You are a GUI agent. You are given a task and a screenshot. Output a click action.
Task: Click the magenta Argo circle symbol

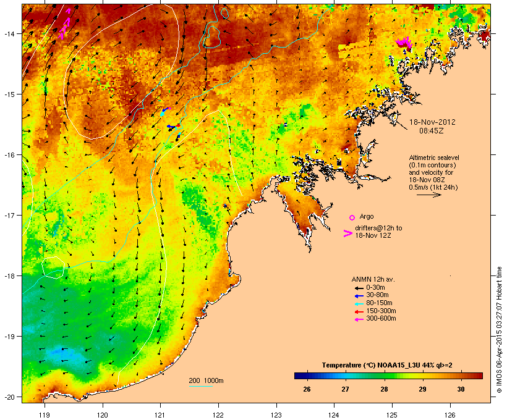[352, 217]
